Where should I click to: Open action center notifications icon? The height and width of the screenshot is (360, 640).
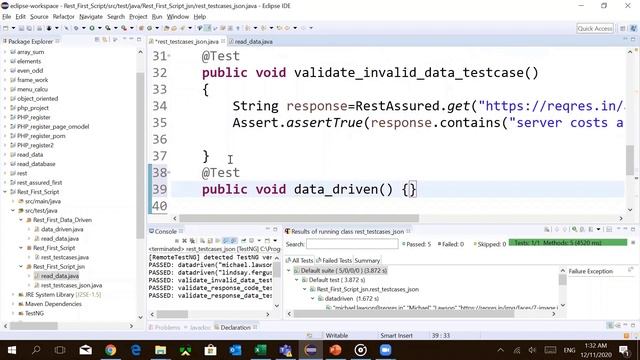pyautogui.click(x=624, y=350)
